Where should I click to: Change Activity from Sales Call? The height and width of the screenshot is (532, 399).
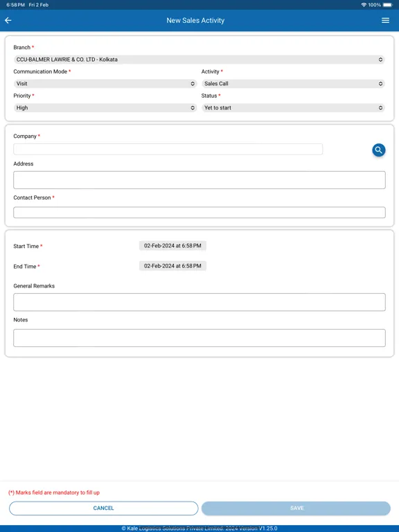(293, 83)
